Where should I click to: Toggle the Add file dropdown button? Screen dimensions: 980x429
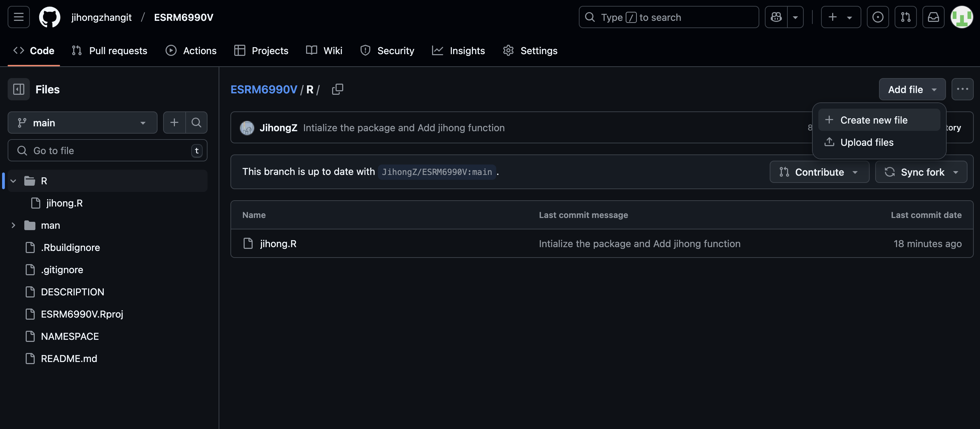click(x=912, y=89)
